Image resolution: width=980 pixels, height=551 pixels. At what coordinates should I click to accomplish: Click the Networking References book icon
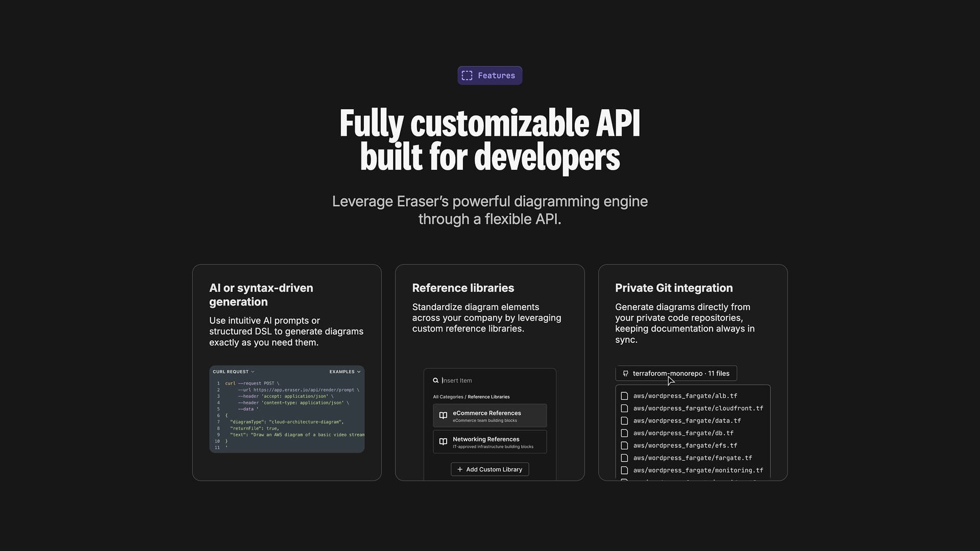[x=443, y=442]
